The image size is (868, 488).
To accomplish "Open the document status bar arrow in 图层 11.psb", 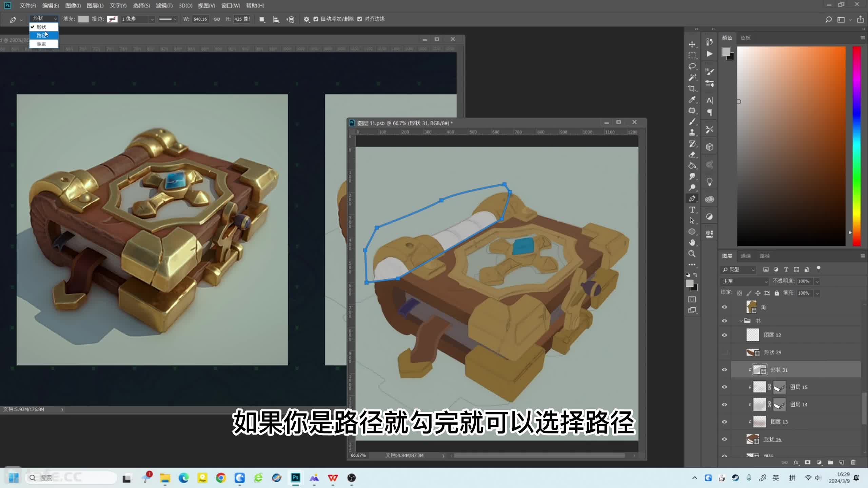I will pos(443,455).
